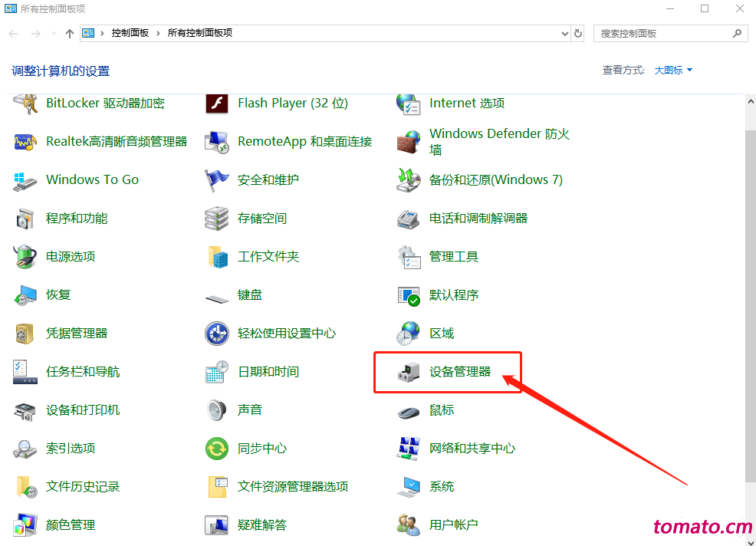The width and height of the screenshot is (756, 546).
Task: Open the BitLocker drive encryption icon
Action: pyautogui.click(x=25, y=104)
